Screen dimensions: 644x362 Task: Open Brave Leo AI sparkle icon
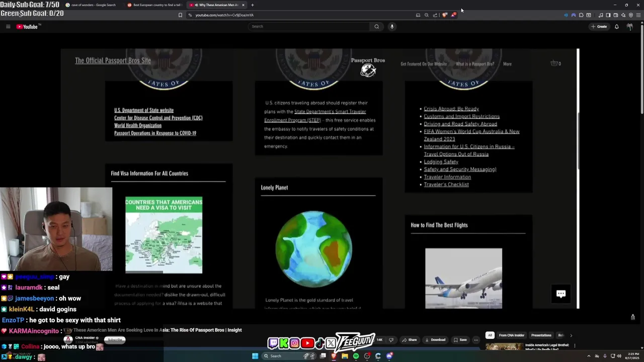(623, 15)
